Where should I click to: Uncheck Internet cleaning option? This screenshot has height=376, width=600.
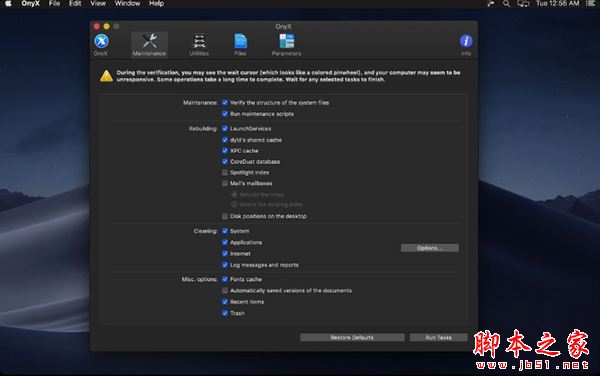pos(225,253)
